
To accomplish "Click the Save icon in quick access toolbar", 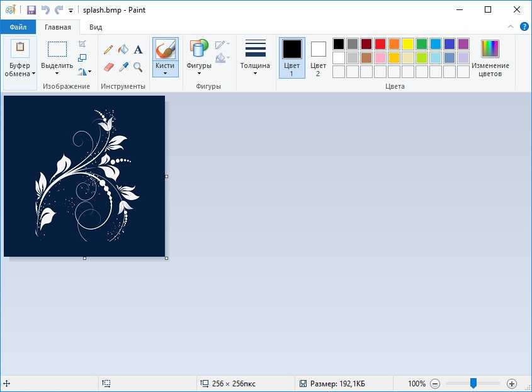I will pos(31,10).
